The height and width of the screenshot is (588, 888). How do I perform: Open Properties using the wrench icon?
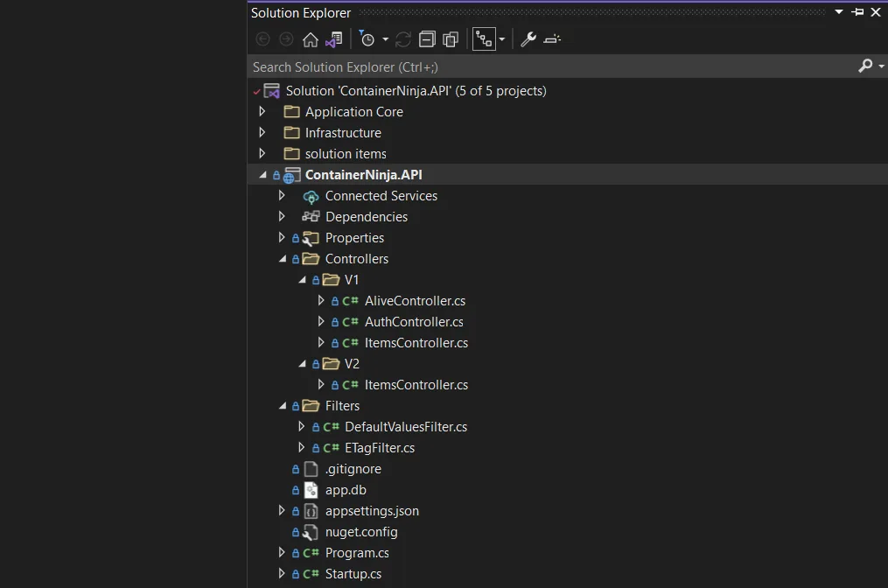click(x=528, y=39)
